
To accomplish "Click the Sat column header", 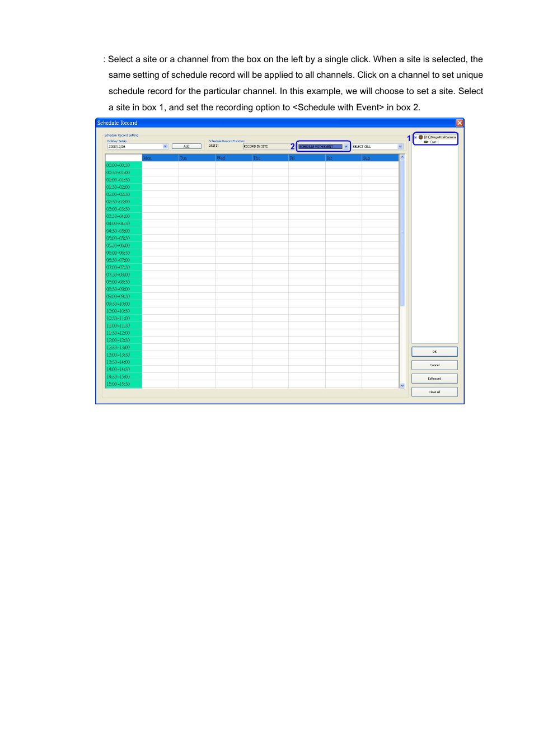I will (344, 158).
